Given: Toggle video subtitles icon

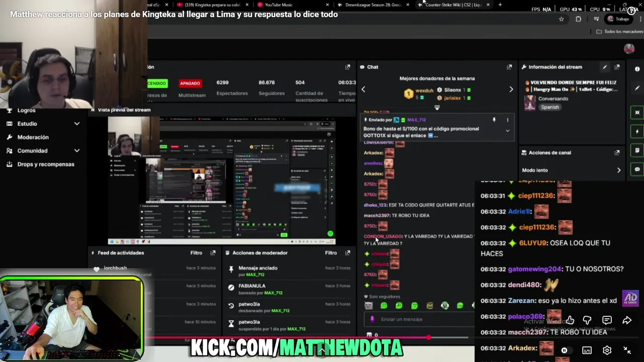Looking at the screenshot, I should (x=587, y=350).
